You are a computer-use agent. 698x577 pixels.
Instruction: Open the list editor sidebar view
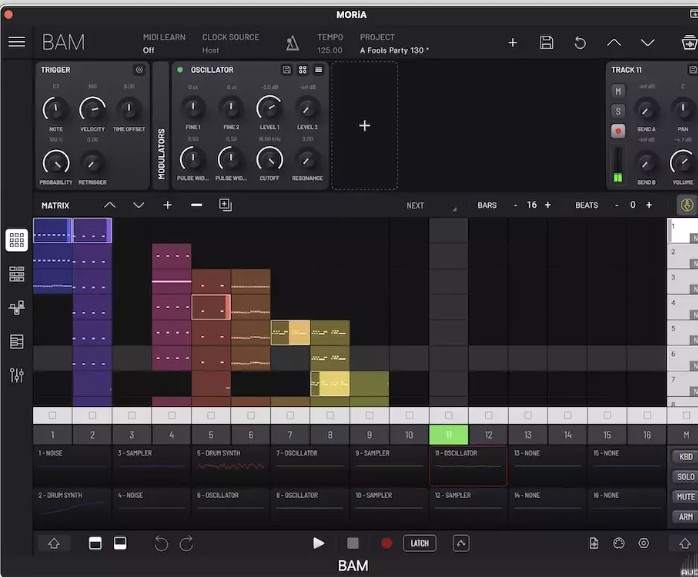[x=16, y=341]
